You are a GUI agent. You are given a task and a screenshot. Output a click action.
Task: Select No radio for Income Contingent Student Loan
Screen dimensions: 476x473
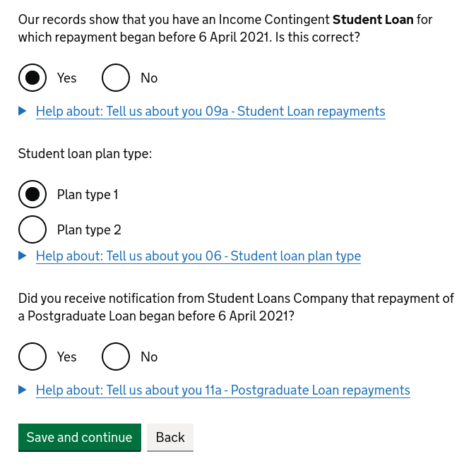(x=116, y=78)
